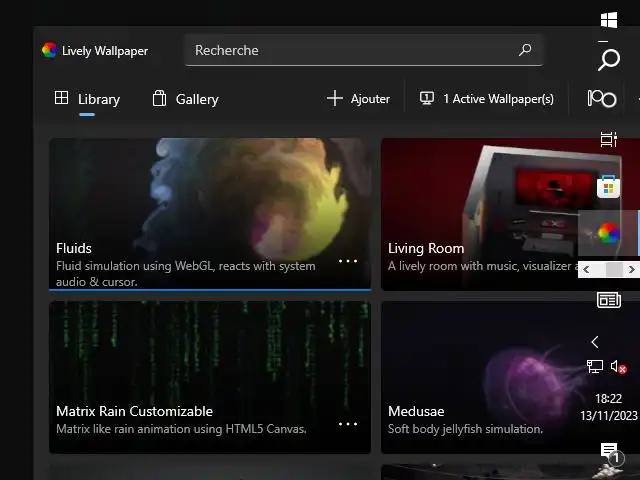
Task: Launch Microsoft Store from the taskbar
Action: tap(609, 187)
